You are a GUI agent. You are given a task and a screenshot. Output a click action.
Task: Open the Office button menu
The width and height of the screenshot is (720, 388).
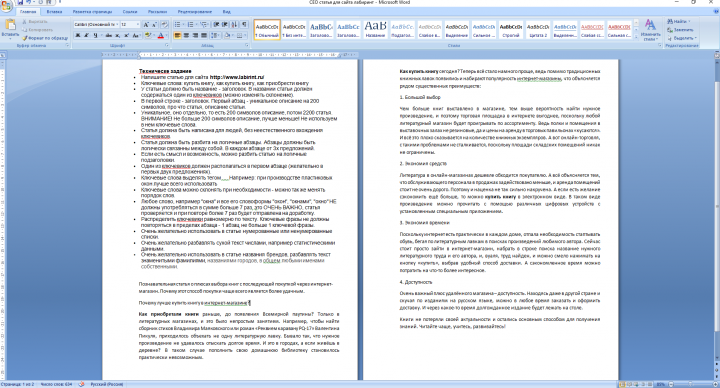click(x=6, y=6)
